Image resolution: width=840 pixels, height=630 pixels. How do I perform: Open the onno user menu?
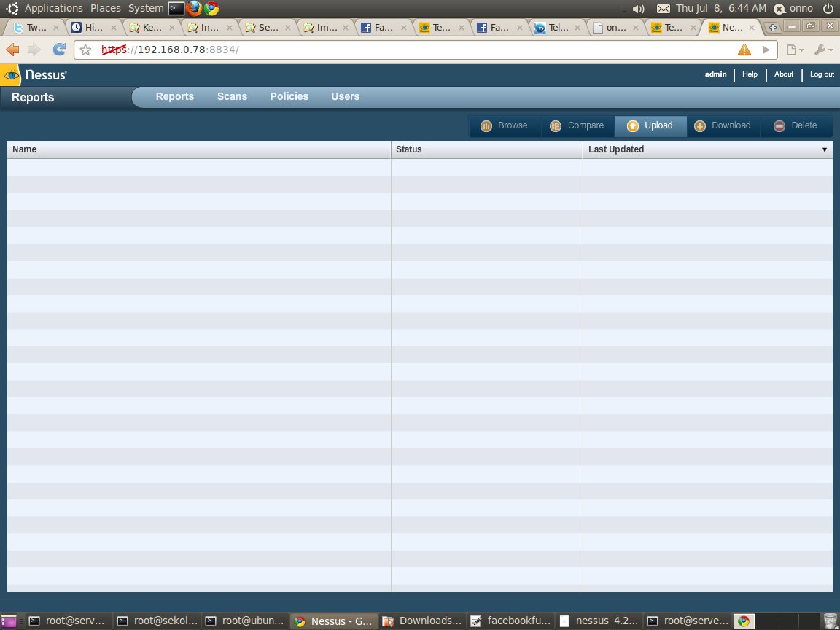(x=794, y=8)
